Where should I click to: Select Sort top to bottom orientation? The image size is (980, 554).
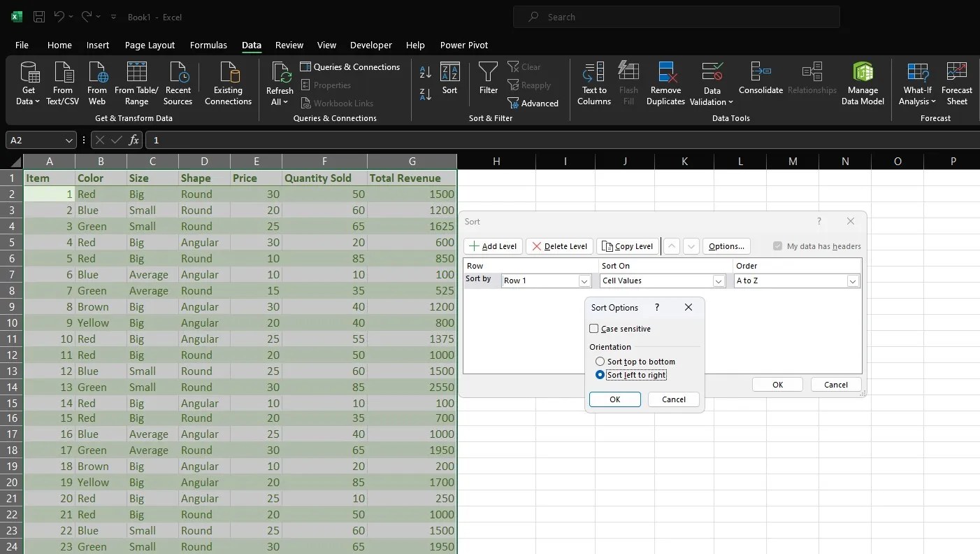[600, 362]
